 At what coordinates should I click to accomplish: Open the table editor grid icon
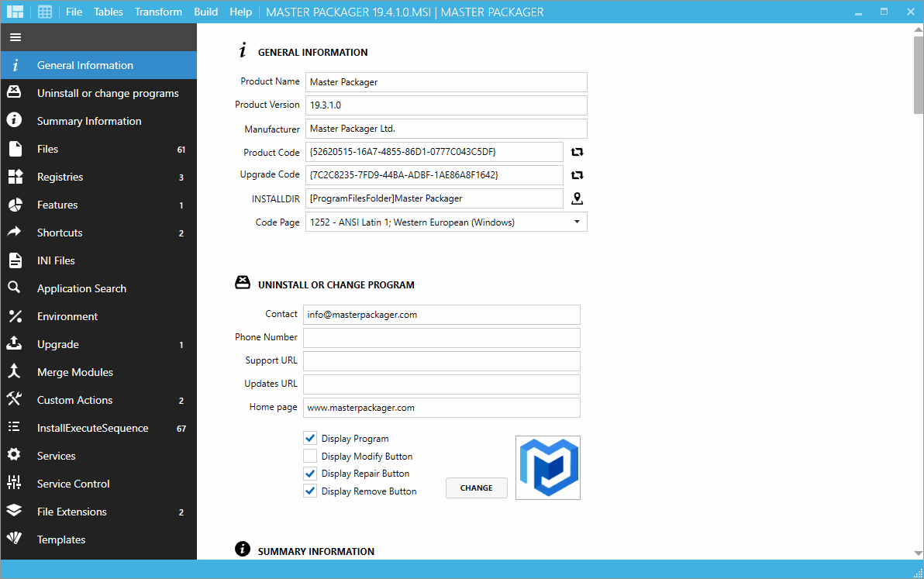click(45, 12)
